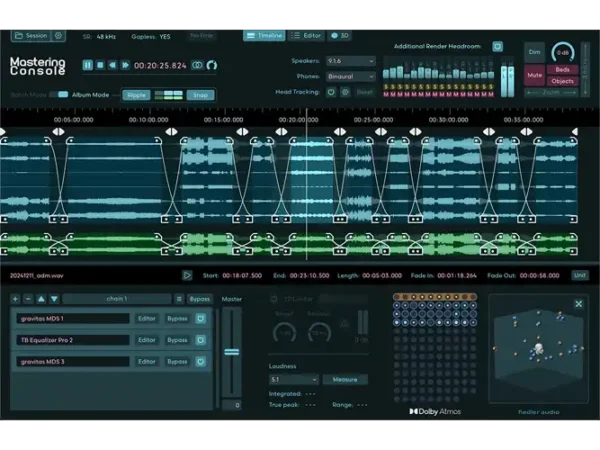Image resolution: width=600 pixels, height=450 pixels.
Task: Open Editor for gravitas MDS 3
Action: tap(147, 362)
